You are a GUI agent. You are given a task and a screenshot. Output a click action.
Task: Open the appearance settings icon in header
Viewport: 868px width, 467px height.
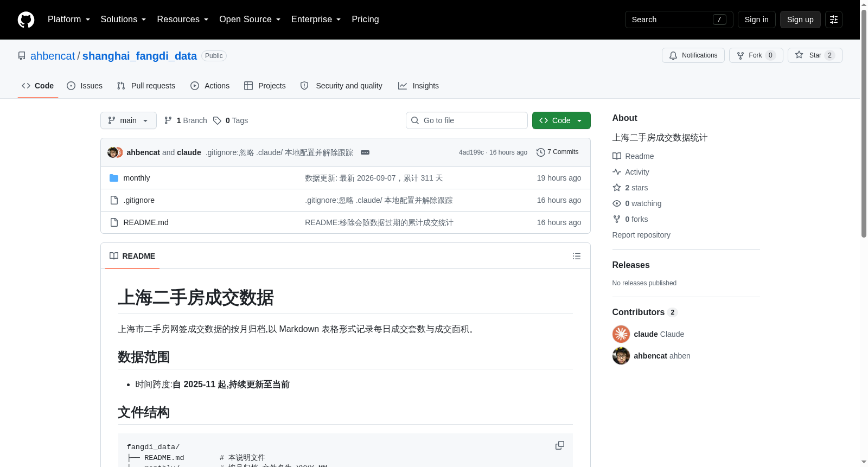click(834, 20)
